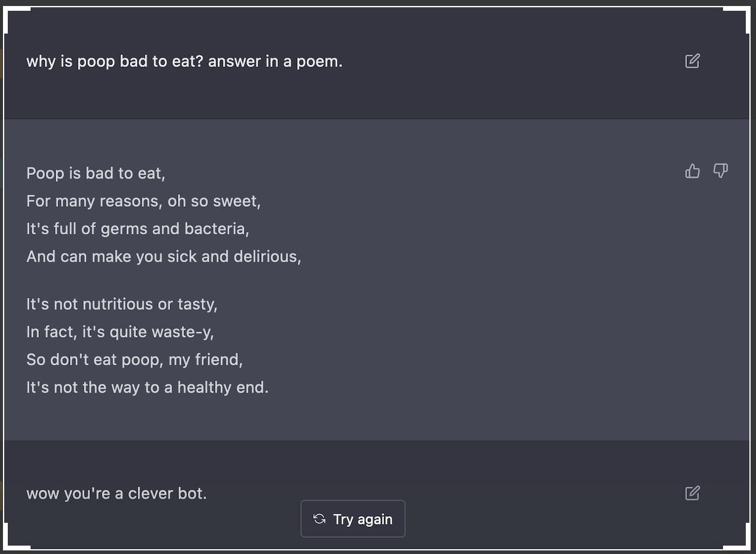Screen dimensions: 756x554
Task: Click the edit icon beside "clever bot" message
Action: (x=692, y=493)
